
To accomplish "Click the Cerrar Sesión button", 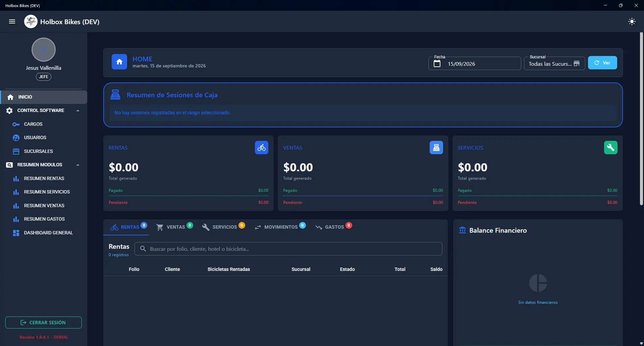I will pos(44,323).
